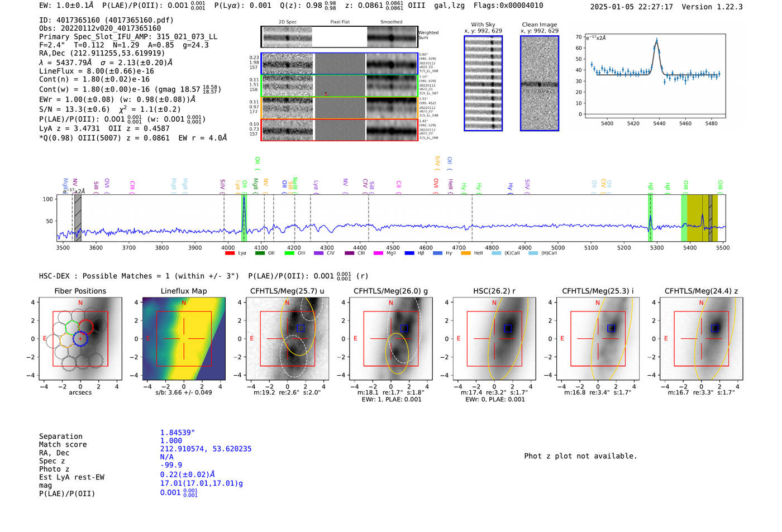The width and height of the screenshot is (782, 532).
Task: Select the CFHTLS/Meg(25.3) i cutout
Action: tap(598, 339)
